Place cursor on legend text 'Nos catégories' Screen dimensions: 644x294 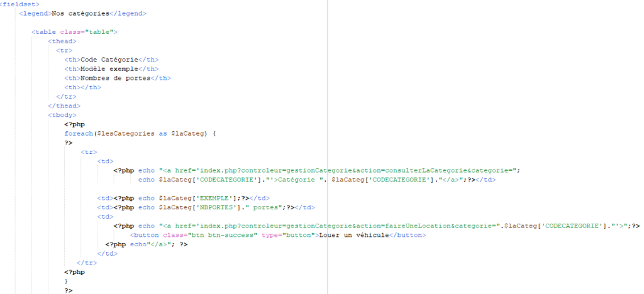80,13
